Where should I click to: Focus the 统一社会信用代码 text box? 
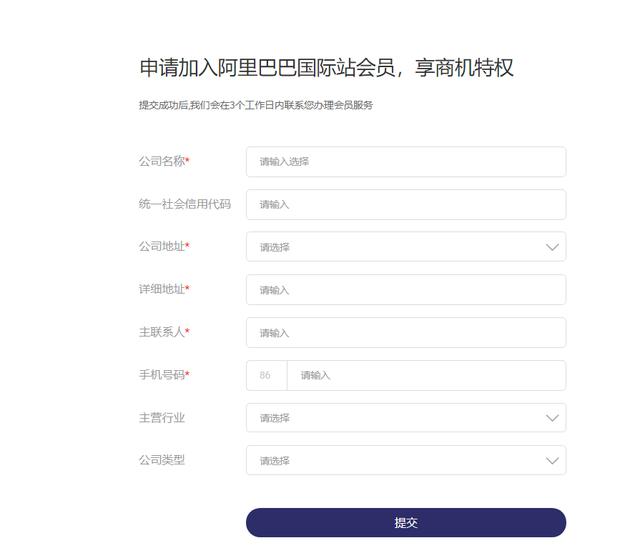click(x=406, y=204)
